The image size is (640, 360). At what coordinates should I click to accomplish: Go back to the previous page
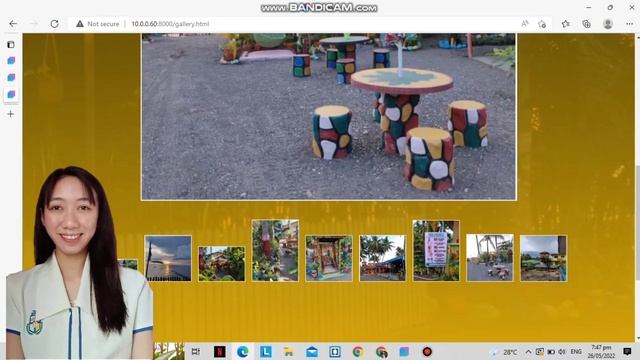click(13, 24)
